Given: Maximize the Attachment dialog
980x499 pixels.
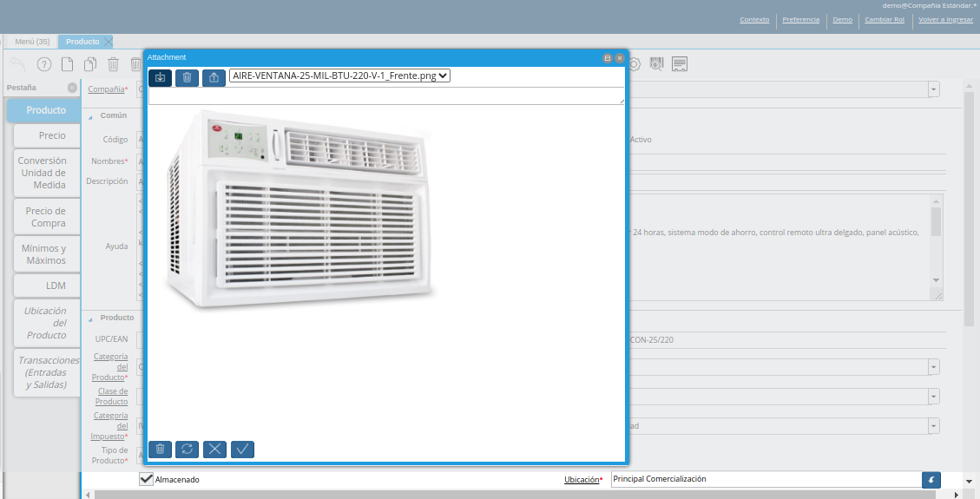Looking at the screenshot, I should (x=607, y=57).
